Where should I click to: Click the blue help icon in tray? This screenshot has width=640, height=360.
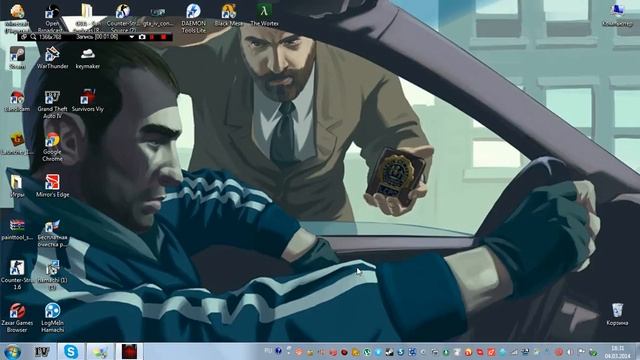point(278,351)
